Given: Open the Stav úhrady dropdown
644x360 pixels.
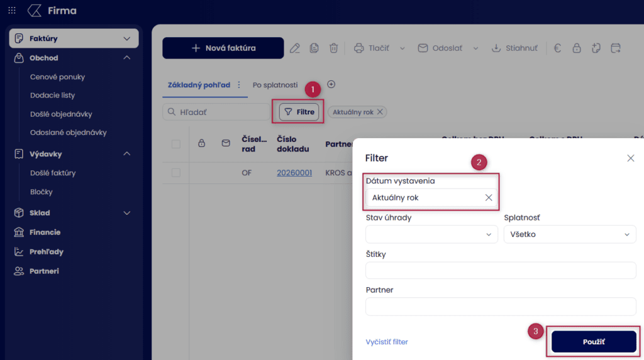Looking at the screenshot, I should pyautogui.click(x=431, y=234).
